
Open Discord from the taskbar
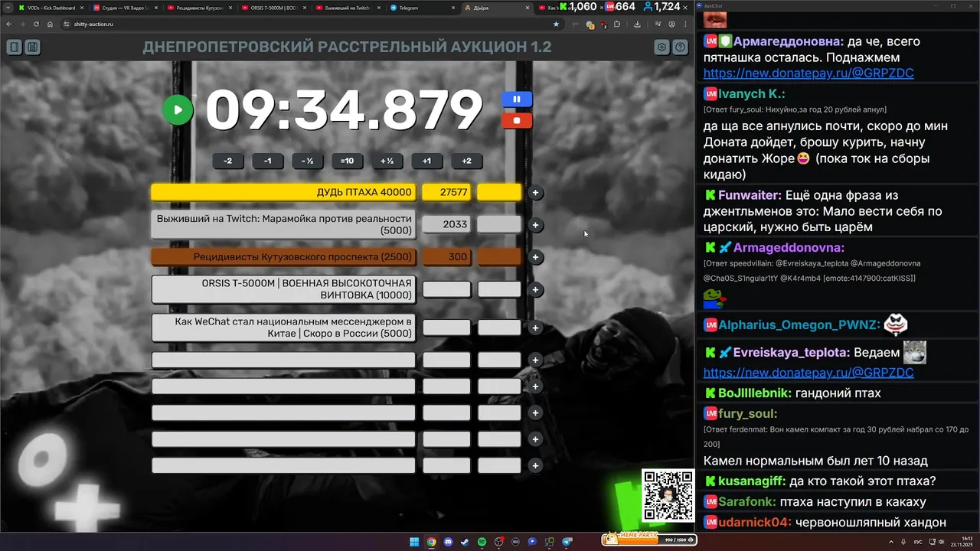pyautogui.click(x=448, y=542)
